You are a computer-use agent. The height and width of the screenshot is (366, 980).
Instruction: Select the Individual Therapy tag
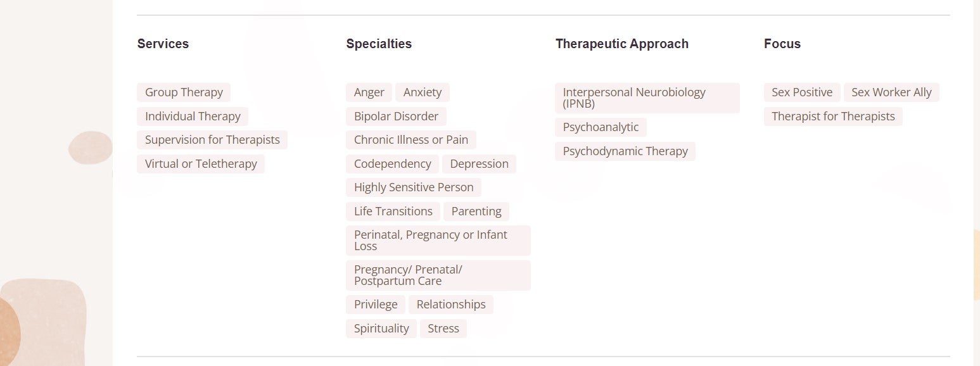[x=193, y=117]
